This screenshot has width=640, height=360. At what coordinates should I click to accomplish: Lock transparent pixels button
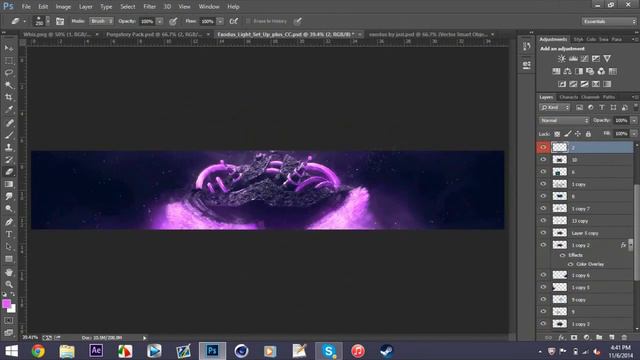557,133
